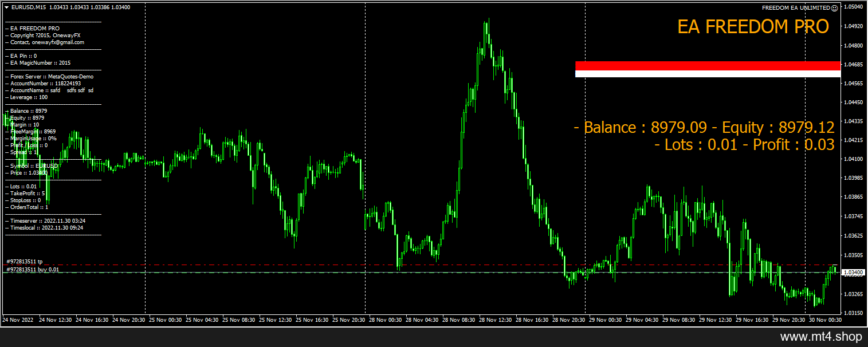This screenshot has width=868, height=347.
Task: Click the 1.04685 price axis label
Action: tap(854, 65)
